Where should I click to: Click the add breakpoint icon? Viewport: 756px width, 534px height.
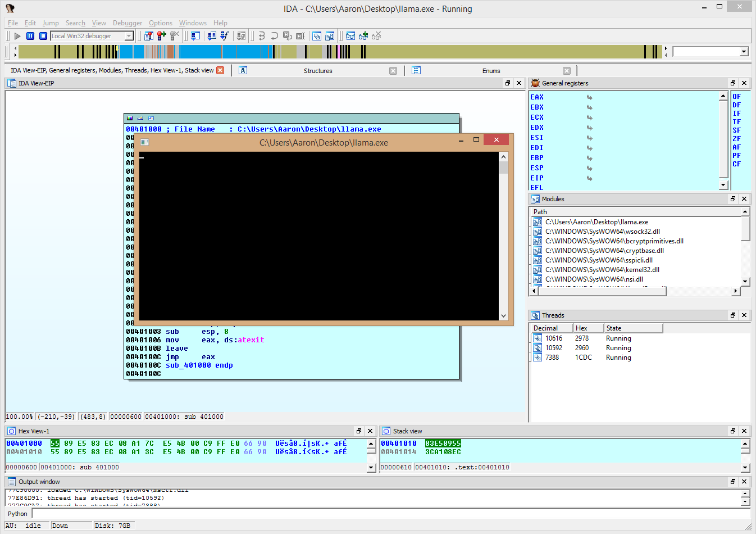(x=162, y=36)
